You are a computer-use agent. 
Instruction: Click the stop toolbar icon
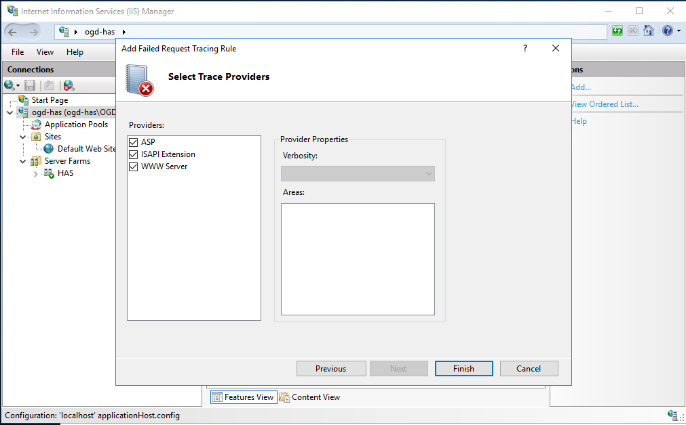[x=633, y=31]
